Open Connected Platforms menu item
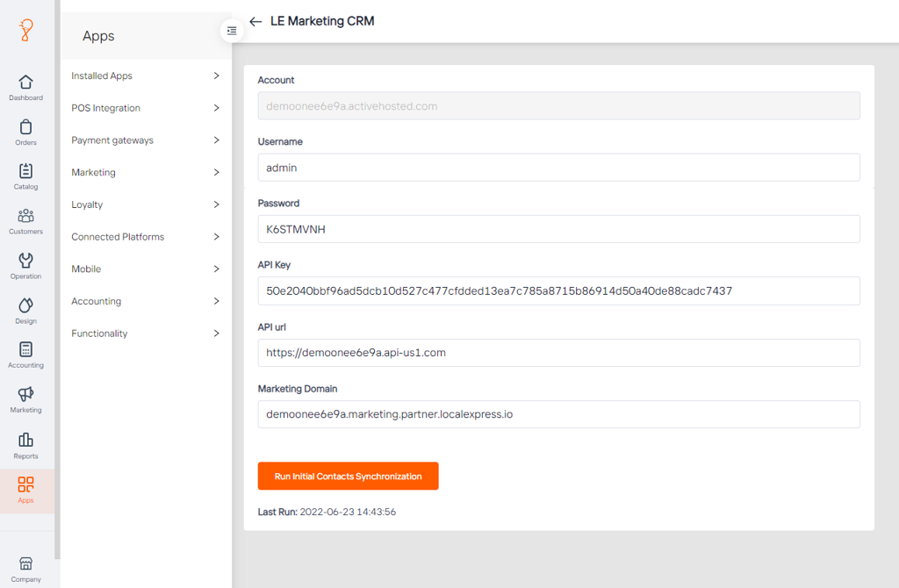 (x=146, y=236)
